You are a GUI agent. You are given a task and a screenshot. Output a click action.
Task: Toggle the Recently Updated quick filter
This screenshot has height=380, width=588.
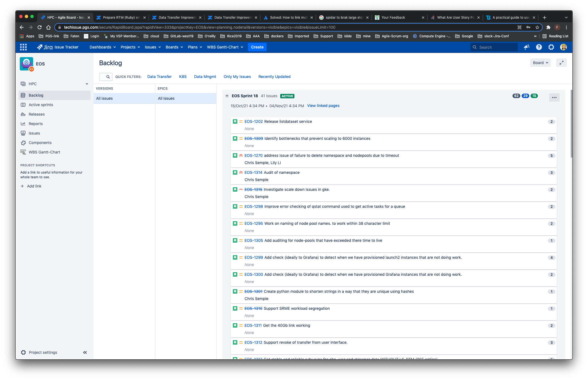(274, 77)
